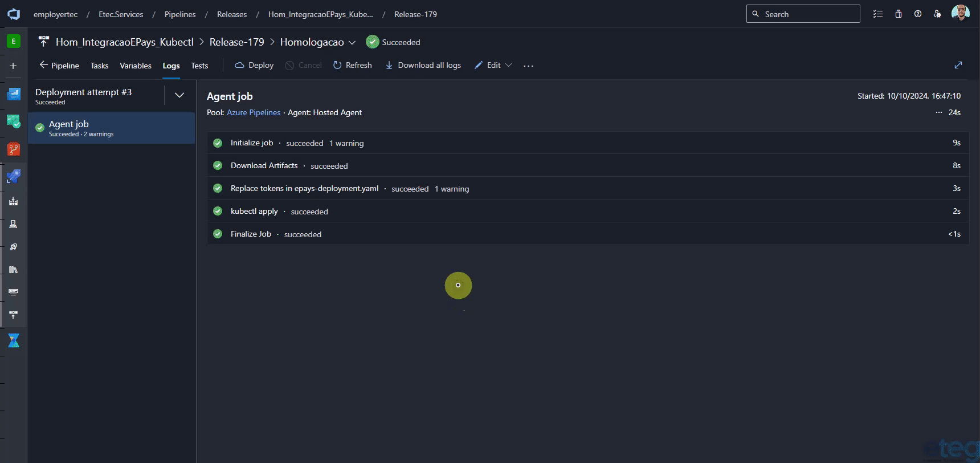Open the Etec.Services breadcrumb
This screenshot has width=980, height=463.
pos(121,14)
